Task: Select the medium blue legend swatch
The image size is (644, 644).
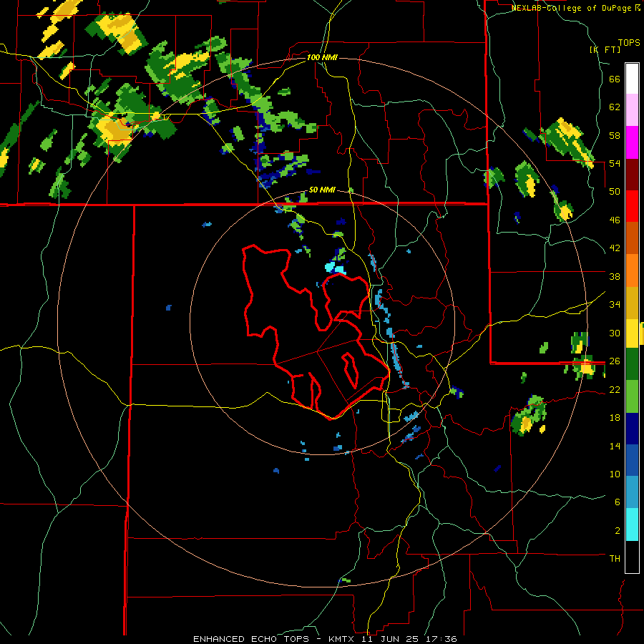Action: point(632,460)
